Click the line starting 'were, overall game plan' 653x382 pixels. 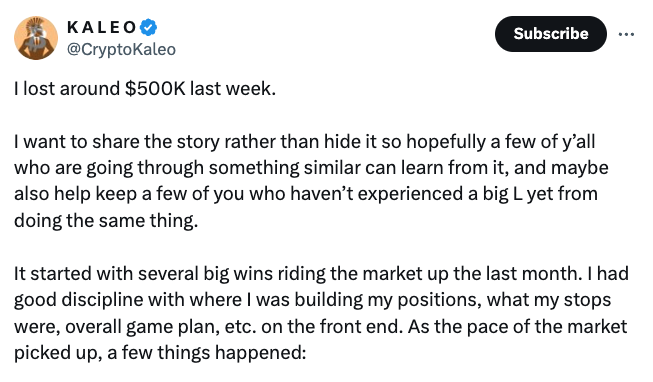point(320,326)
